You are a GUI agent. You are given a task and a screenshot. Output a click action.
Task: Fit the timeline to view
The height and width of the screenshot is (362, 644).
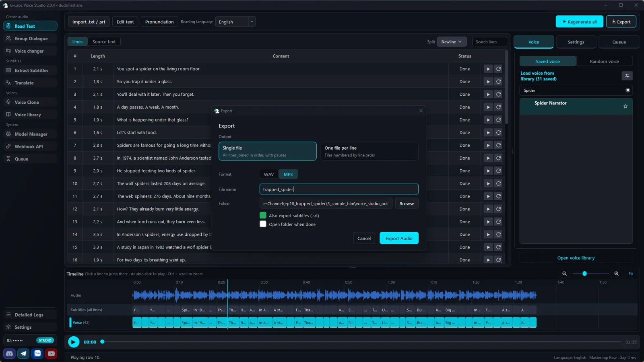point(630,274)
